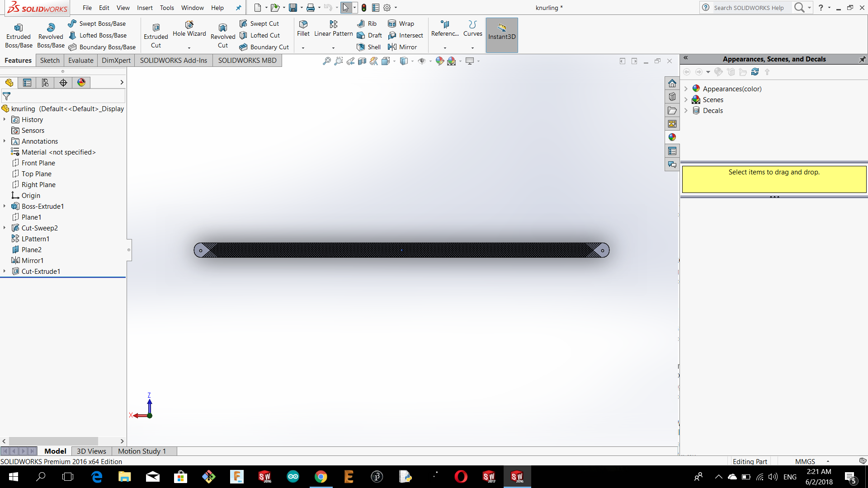Image resolution: width=868 pixels, height=488 pixels.
Task: Click the feature tree horizontal scrollbar
Action: point(53,441)
